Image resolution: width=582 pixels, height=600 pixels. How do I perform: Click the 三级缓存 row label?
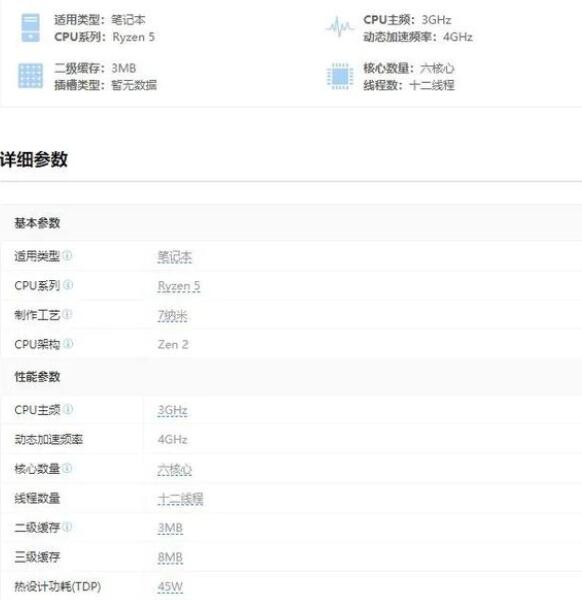[x=37, y=557]
